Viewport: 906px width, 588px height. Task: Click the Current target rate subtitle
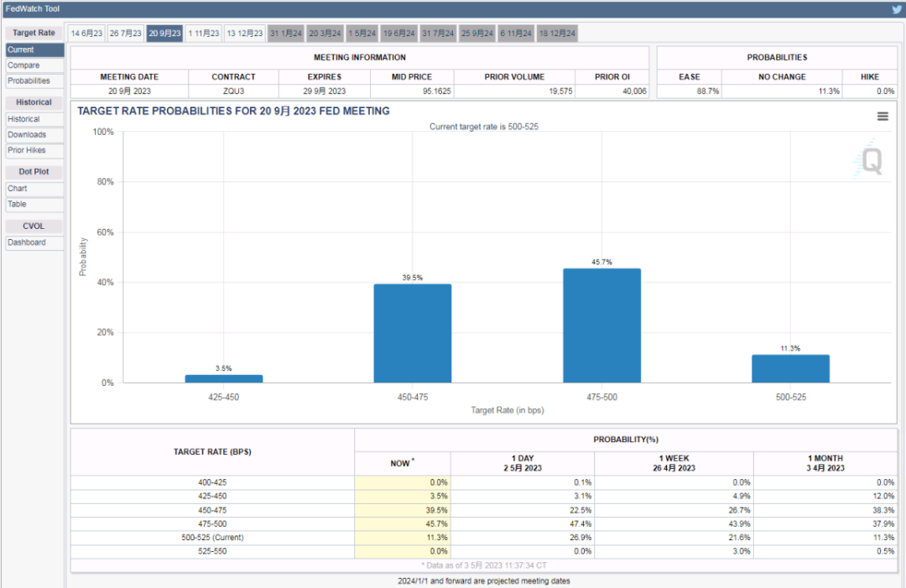(x=484, y=127)
